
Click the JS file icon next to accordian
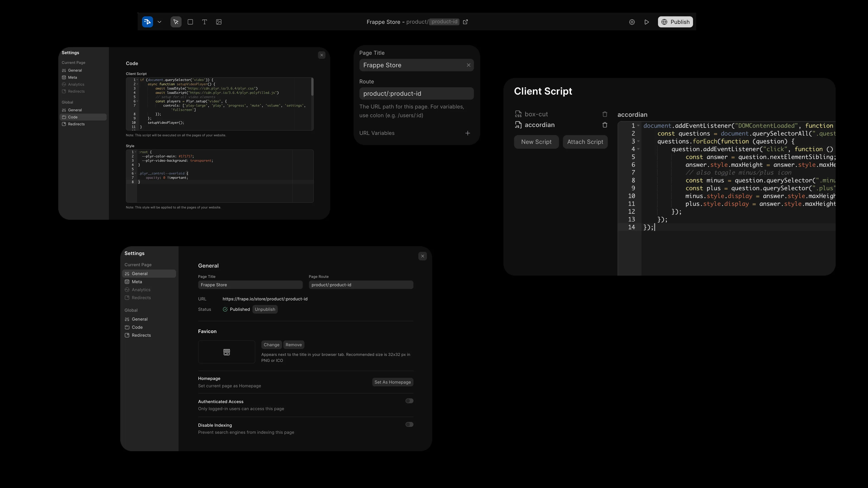[518, 125]
